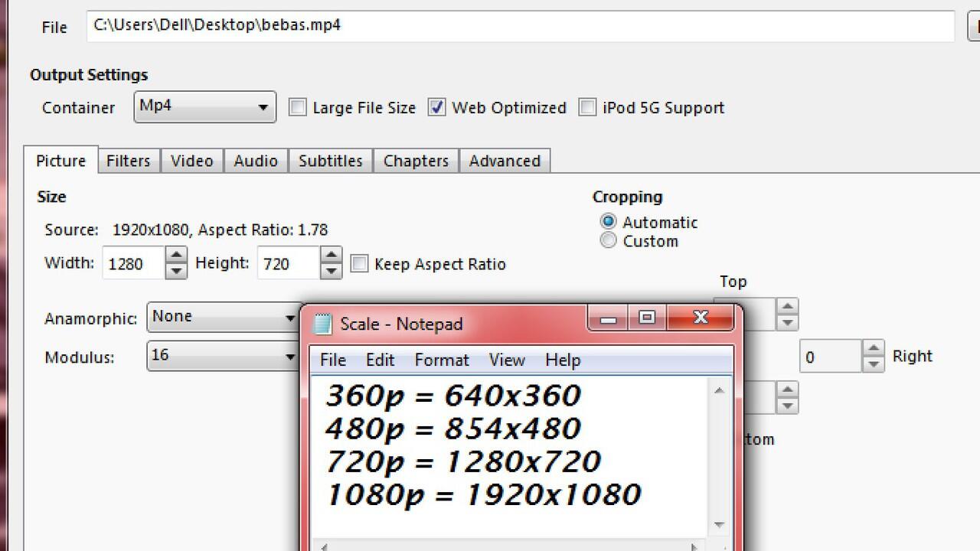Uncheck the Web Optimized checkbox

(x=436, y=107)
